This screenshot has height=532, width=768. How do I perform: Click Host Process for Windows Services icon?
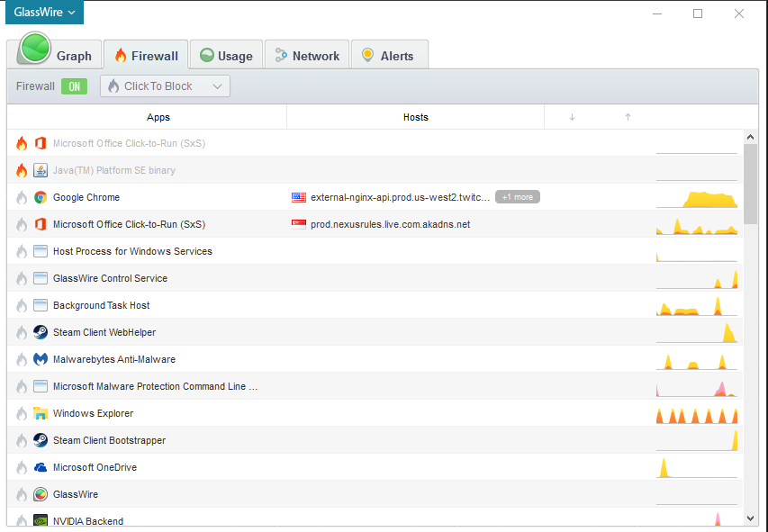click(x=41, y=251)
